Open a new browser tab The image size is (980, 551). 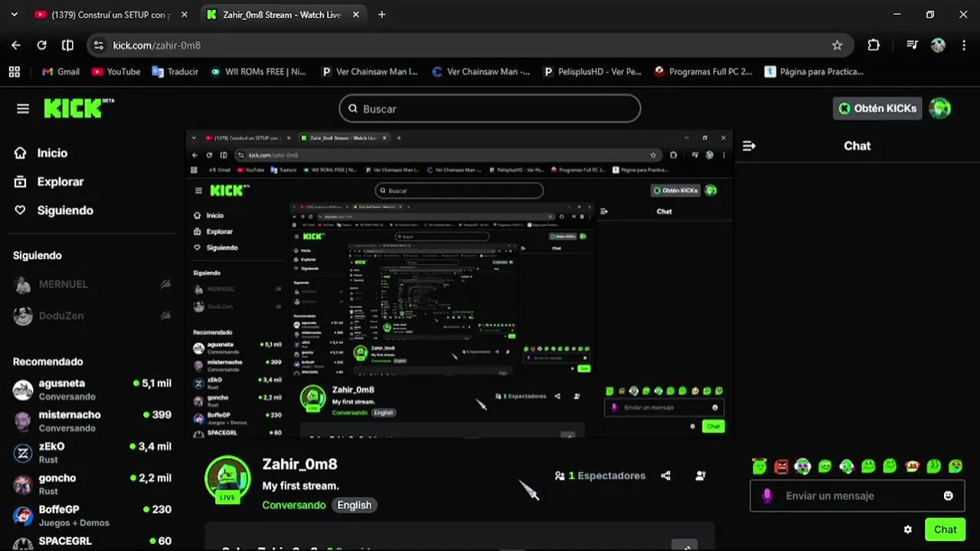[381, 15]
